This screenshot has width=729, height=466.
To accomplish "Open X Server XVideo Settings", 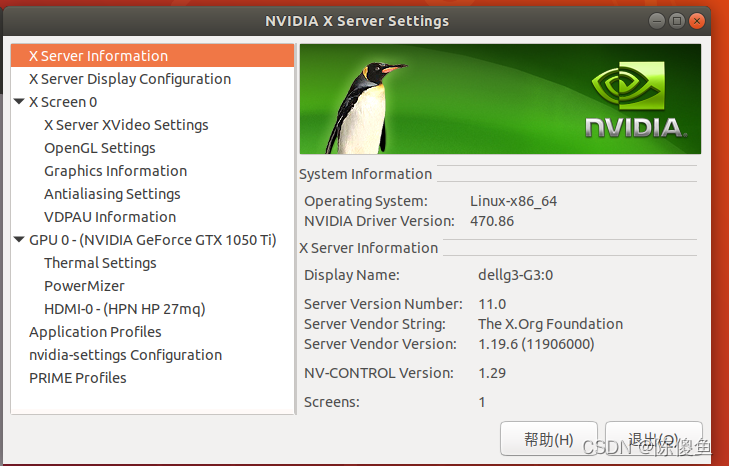I will click(152, 125).
